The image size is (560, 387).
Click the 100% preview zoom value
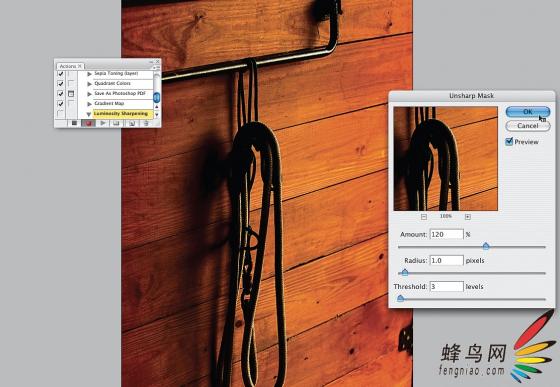point(446,216)
